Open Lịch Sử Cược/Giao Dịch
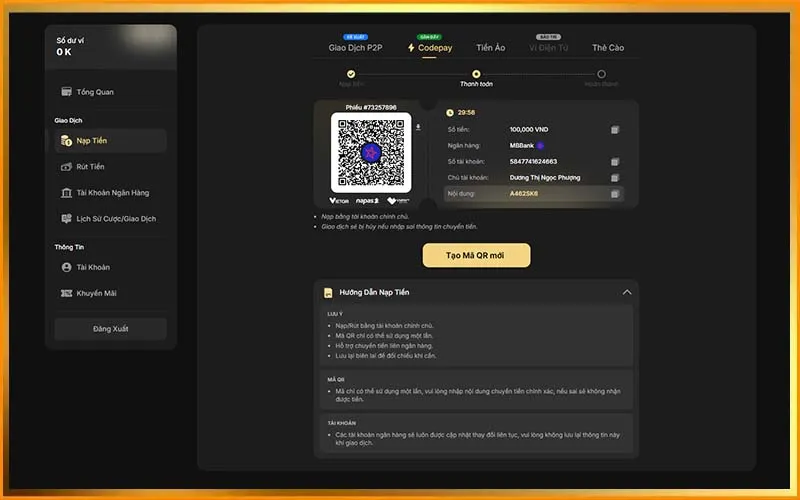800x500 pixels. coord(110,219)
